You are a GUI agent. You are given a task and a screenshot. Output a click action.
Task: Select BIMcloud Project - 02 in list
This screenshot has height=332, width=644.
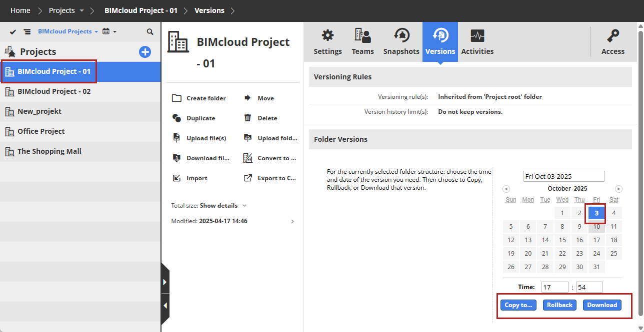coord(80,91)
